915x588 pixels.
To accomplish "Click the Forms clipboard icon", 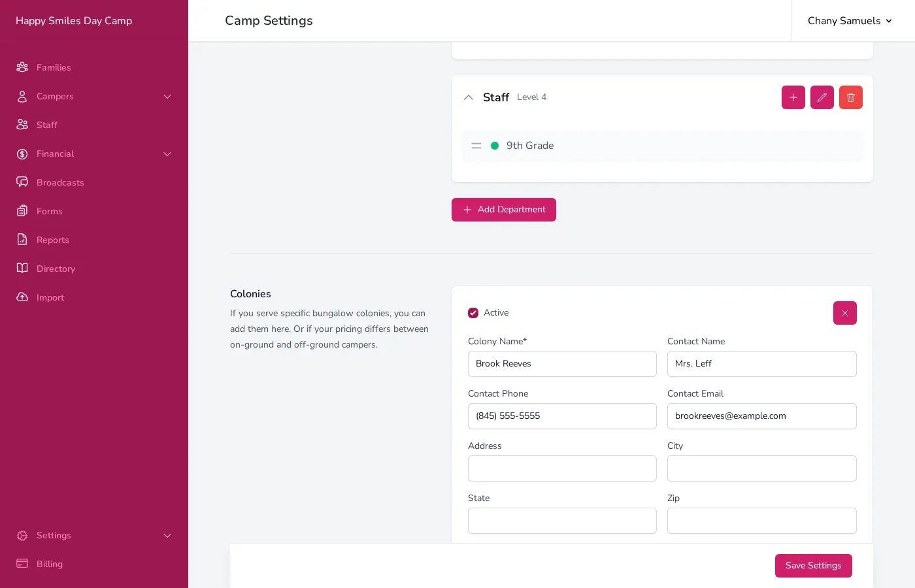I will [22, 211].
